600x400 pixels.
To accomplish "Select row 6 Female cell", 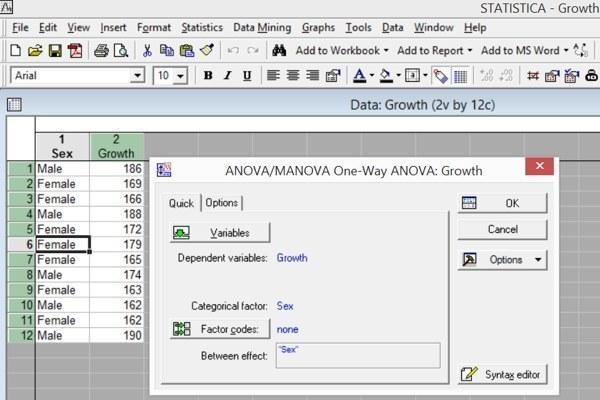I will (62, 244).
